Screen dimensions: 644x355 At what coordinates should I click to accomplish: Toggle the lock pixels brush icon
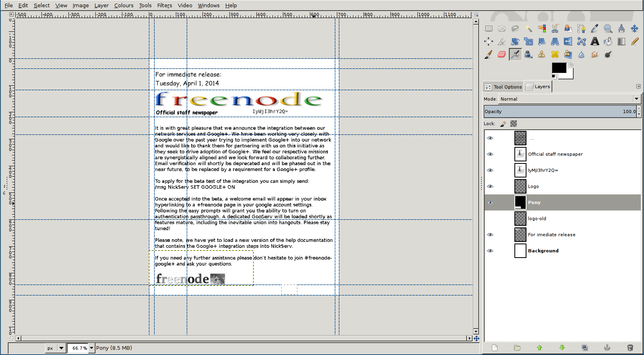point(503,124)
